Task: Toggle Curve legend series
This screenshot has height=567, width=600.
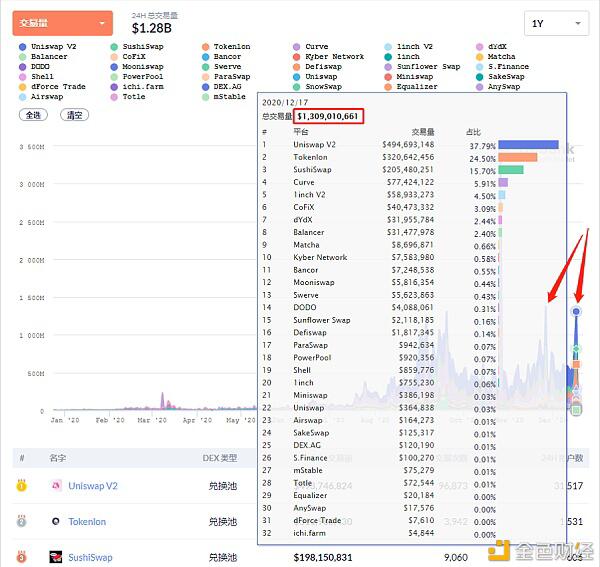Action: pos(311,47)
